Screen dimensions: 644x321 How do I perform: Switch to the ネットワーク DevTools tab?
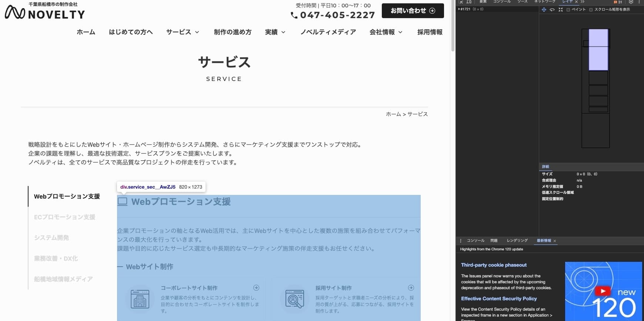[544, 2]
